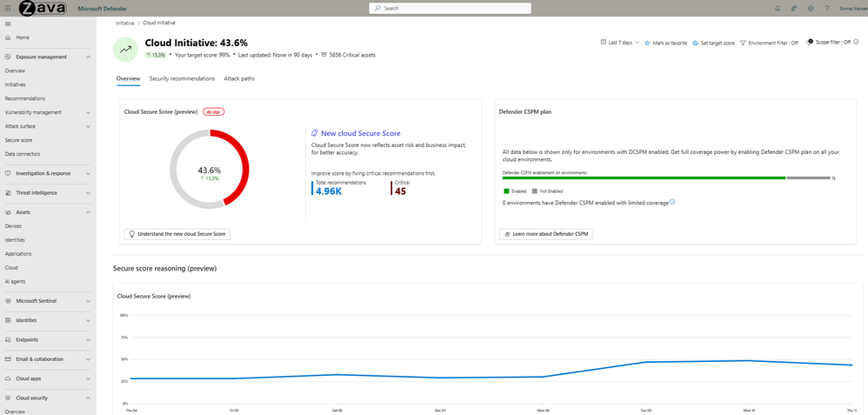Click the Set target score icon

(x=695, y=43)
